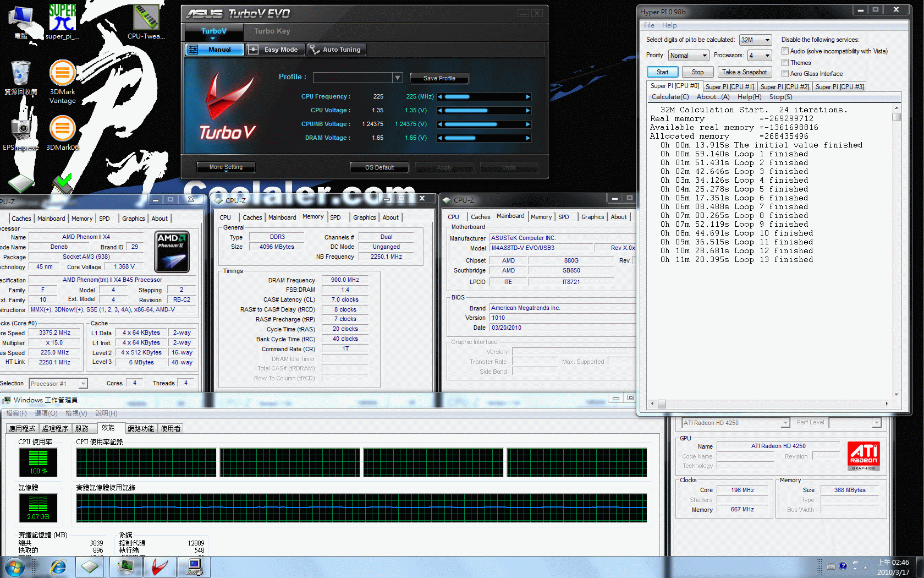
Task: Open the ATI Radeon HD 4250 device dropdown
Action: pyautogui.click(x=736, y=423)
